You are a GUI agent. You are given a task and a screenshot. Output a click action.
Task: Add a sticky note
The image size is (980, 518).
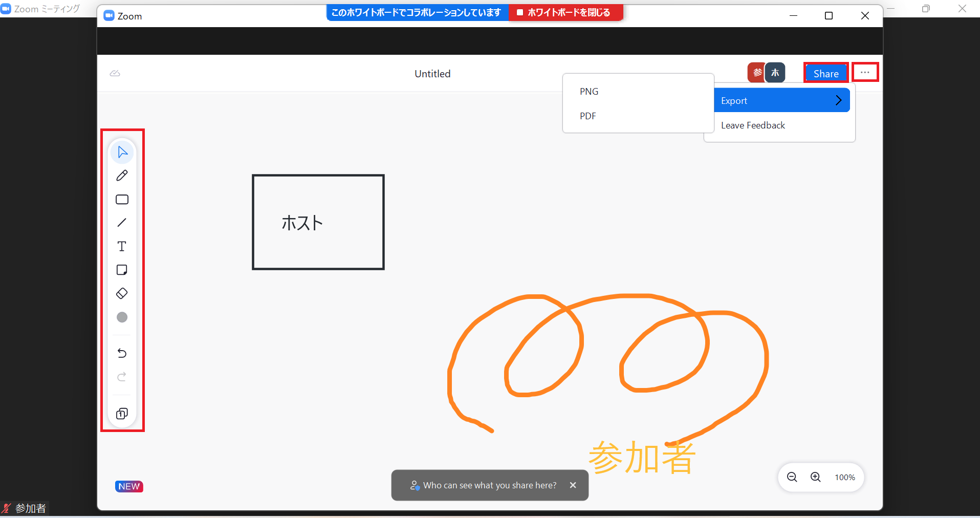[122, 270]
